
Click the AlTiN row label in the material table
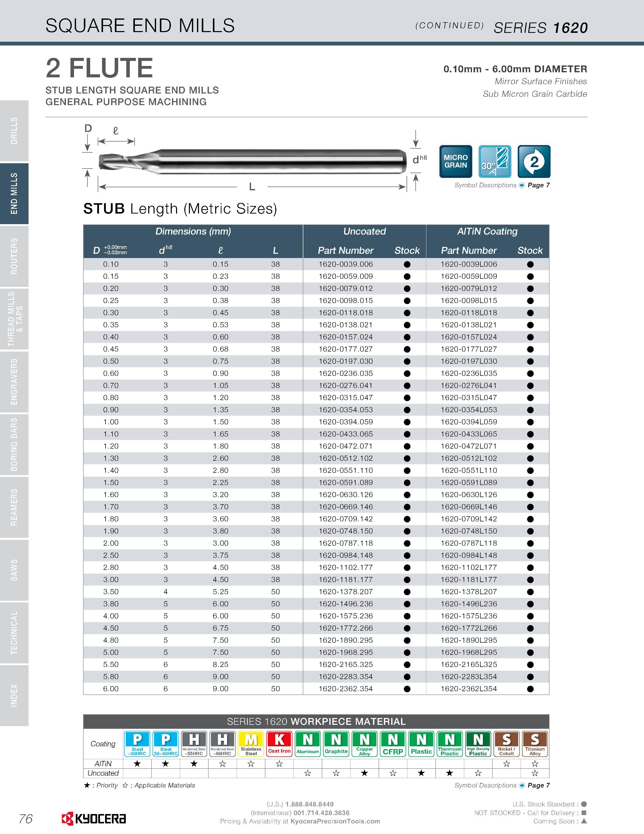tap(103, 764)
